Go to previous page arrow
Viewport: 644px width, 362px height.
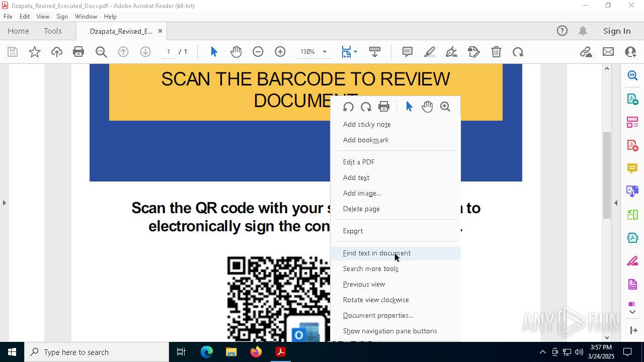coord(123,52)
